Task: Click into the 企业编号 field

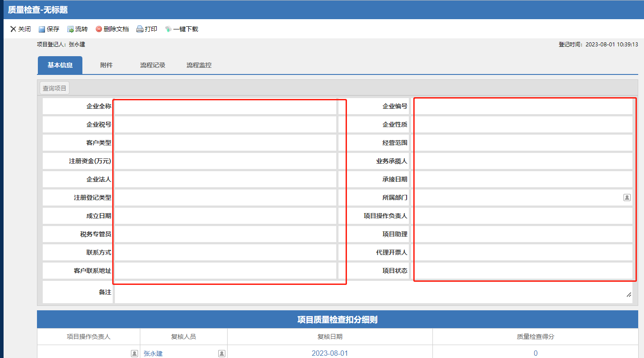Action: [x=522, y=106]
